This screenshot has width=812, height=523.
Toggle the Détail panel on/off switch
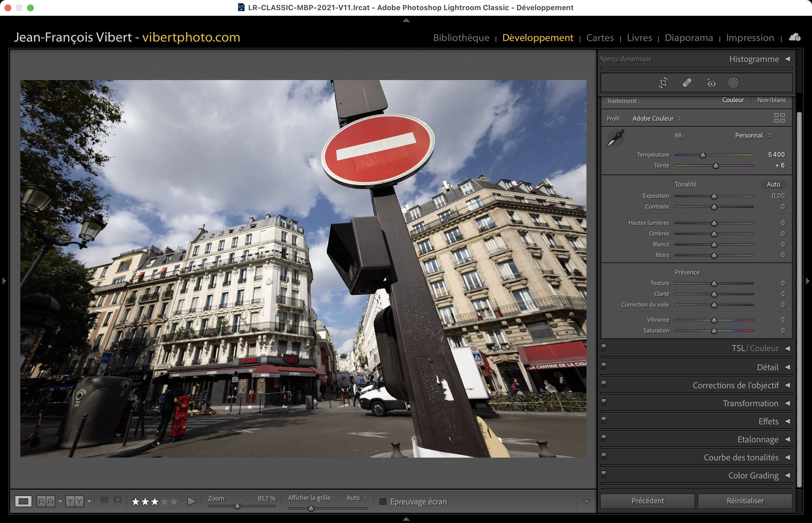point(604,366)
